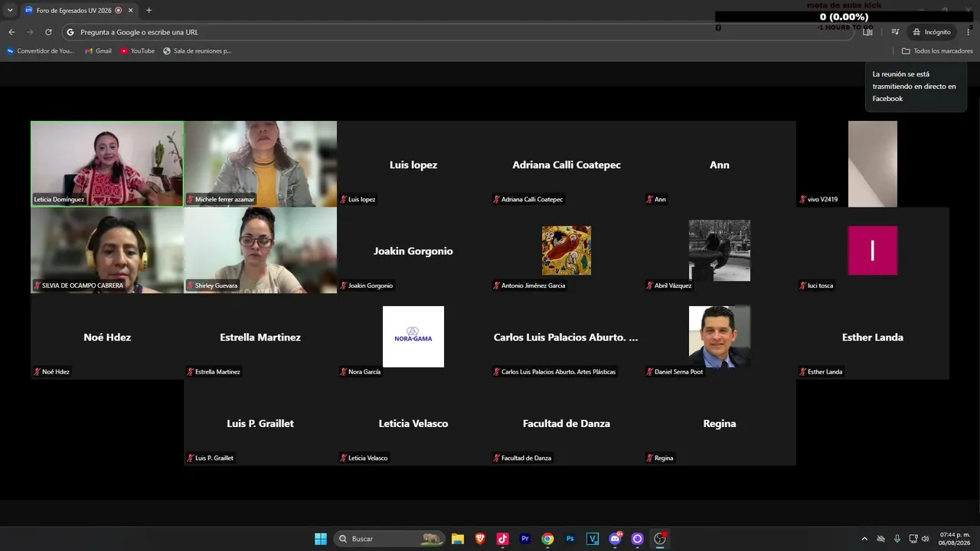Focus the Google search or URL address bar

(458, 32)
